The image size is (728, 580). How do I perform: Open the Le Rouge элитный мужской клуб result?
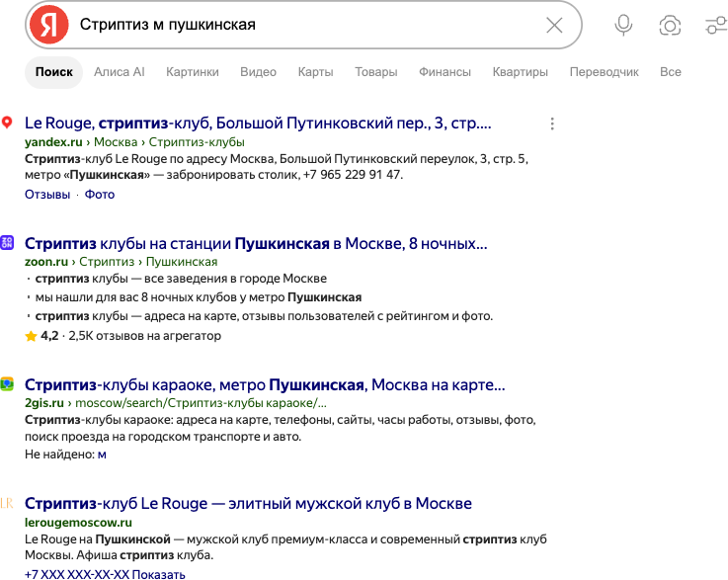[248, 503]
